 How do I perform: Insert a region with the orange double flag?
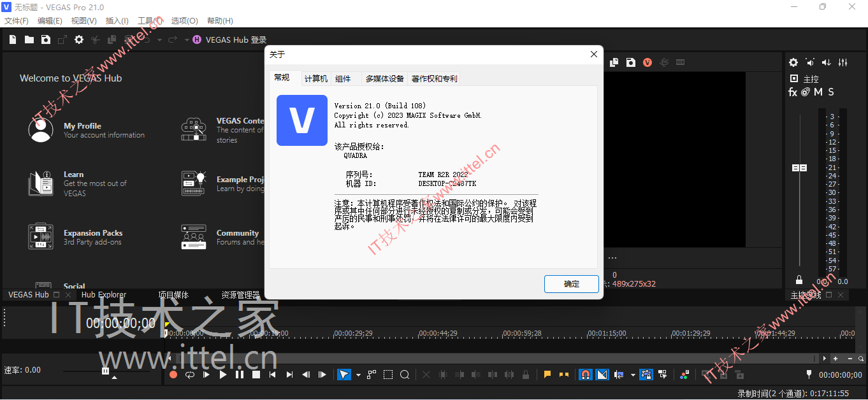point(563,375)
